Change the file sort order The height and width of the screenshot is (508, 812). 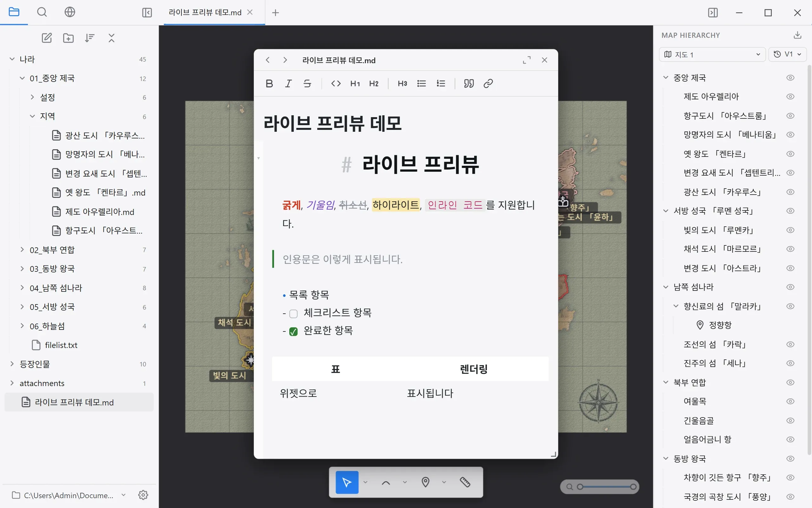tap(89, 38)
